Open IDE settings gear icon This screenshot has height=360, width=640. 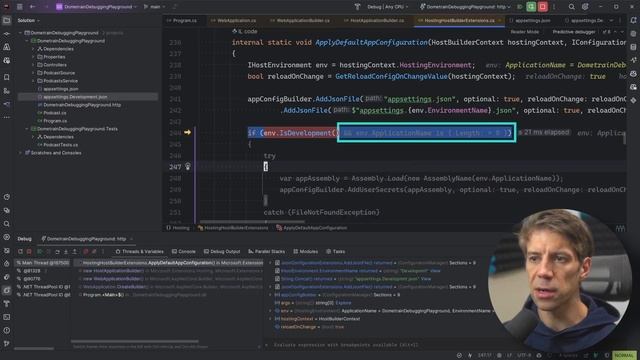point(585,7)
